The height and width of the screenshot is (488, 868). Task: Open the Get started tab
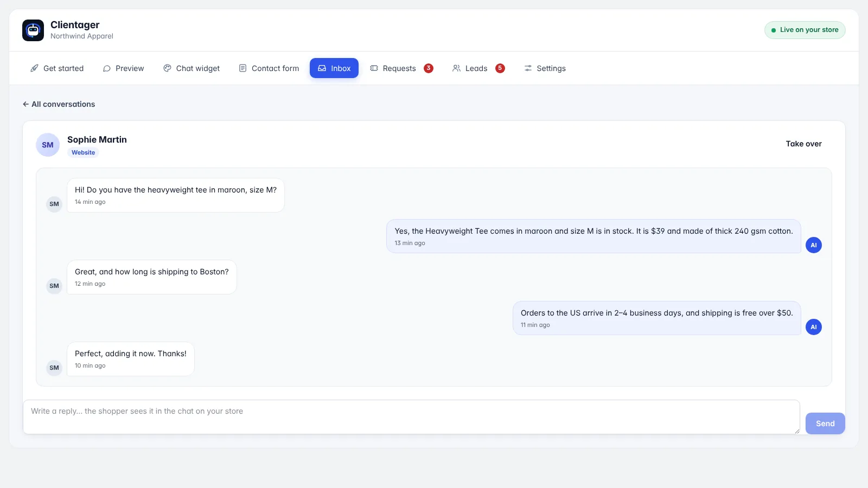[57, 68]
